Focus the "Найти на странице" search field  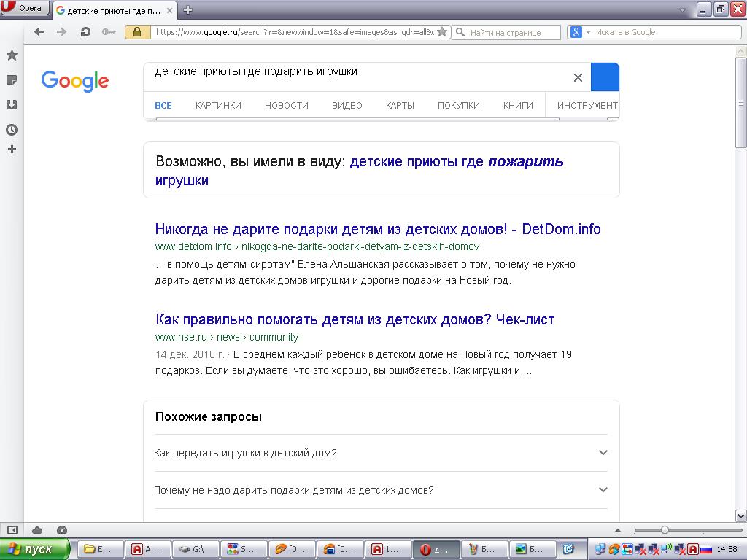506,32
